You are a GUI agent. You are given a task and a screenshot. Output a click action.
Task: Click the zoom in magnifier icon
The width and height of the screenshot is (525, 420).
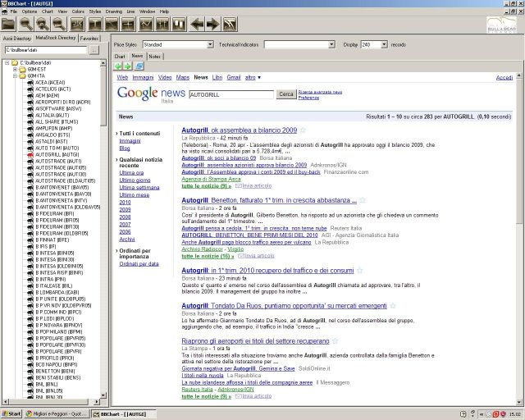click(43, 25)
